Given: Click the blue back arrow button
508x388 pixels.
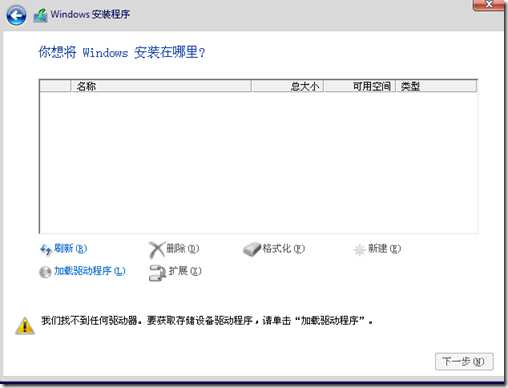Looking at the screenshot, I should [16, 15].
